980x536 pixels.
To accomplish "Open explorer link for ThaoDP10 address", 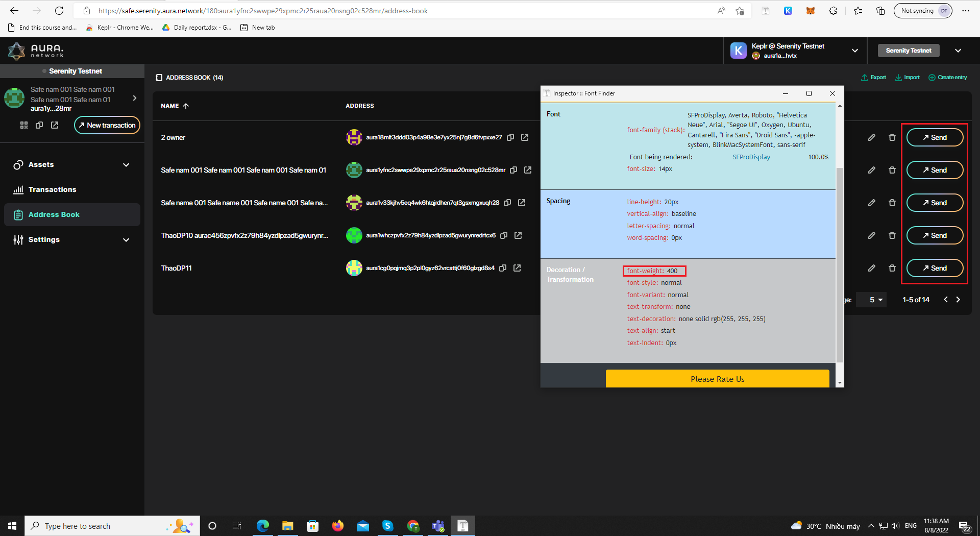I will (518, 235).
